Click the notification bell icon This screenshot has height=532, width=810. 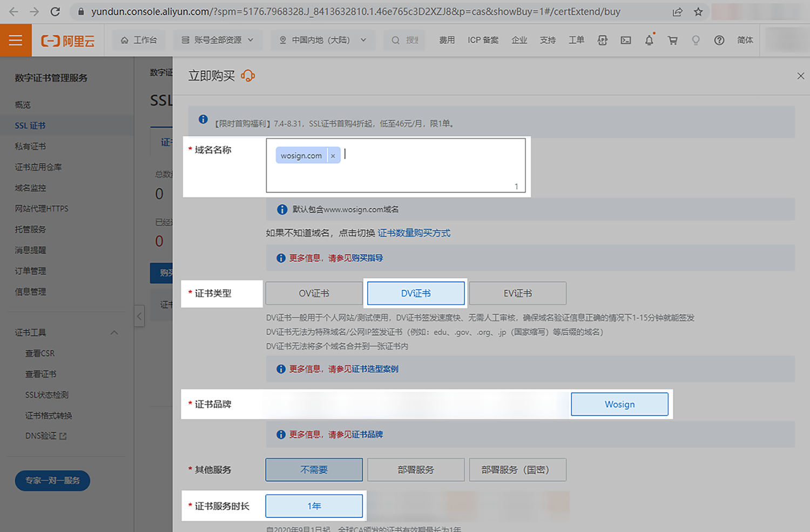click(x=649, y=40)
